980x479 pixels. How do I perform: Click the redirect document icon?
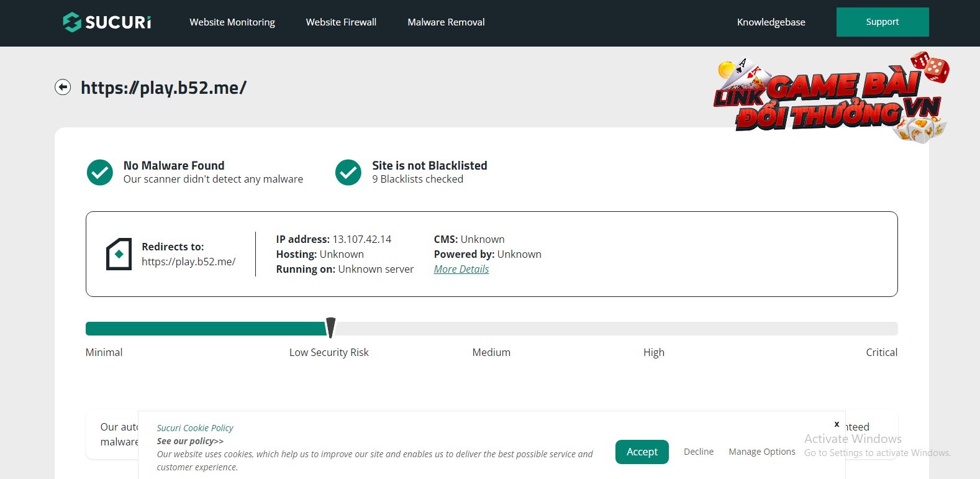pyautogui.click(x=119, y=254)
